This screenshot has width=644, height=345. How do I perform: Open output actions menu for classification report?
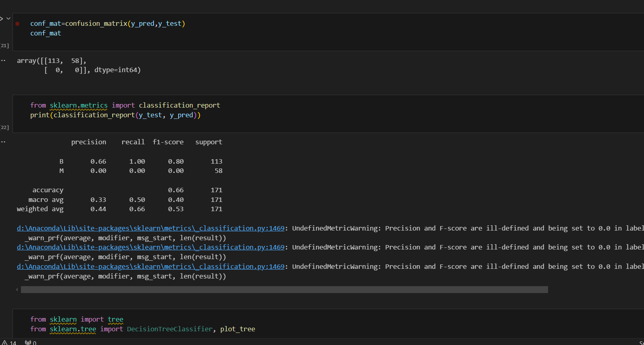click(3, 142)
